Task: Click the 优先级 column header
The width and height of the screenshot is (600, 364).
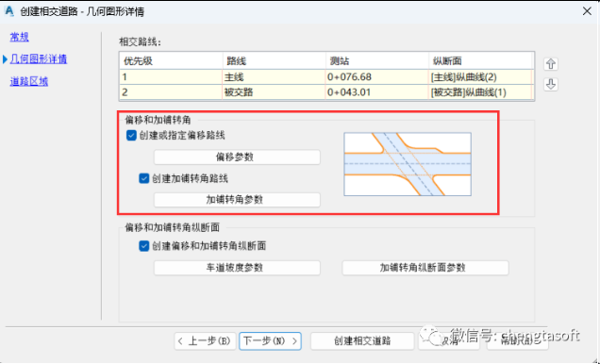Action: pos(171,60)
